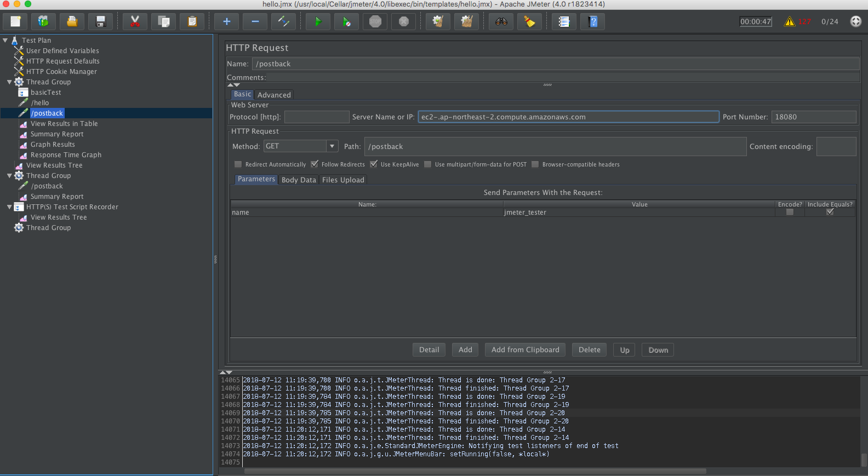
Task: Collapse the HTTP(S) Test Script Recorder node
Action: pyautogui.click(x=9, y=207)
